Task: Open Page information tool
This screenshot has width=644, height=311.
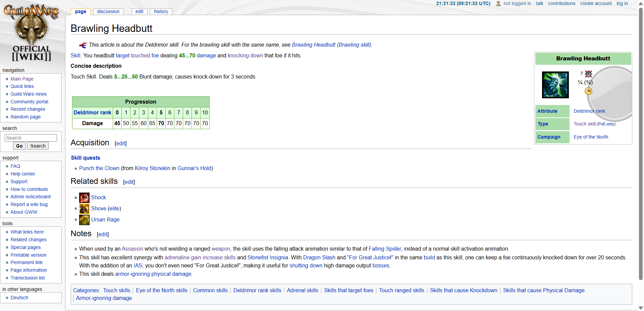Action: click(x=29, y=270)
